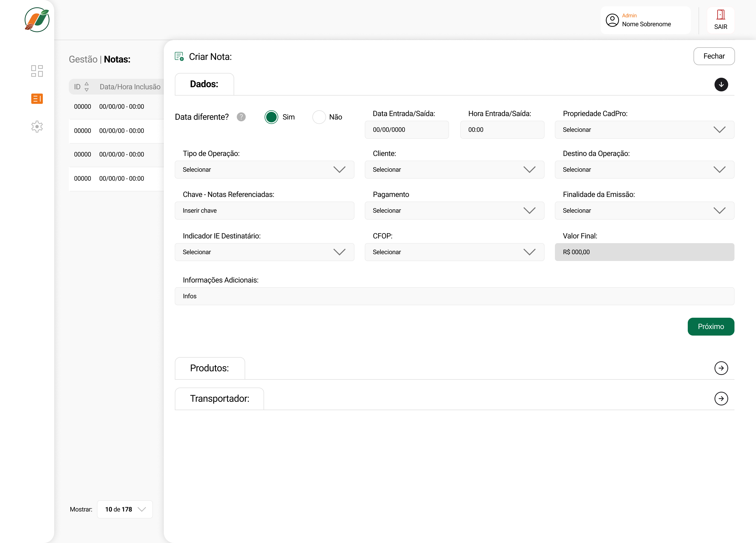The image size is (756, 543).
Task: Expand Produtos section arrow icon
Action: click(721, 368)
